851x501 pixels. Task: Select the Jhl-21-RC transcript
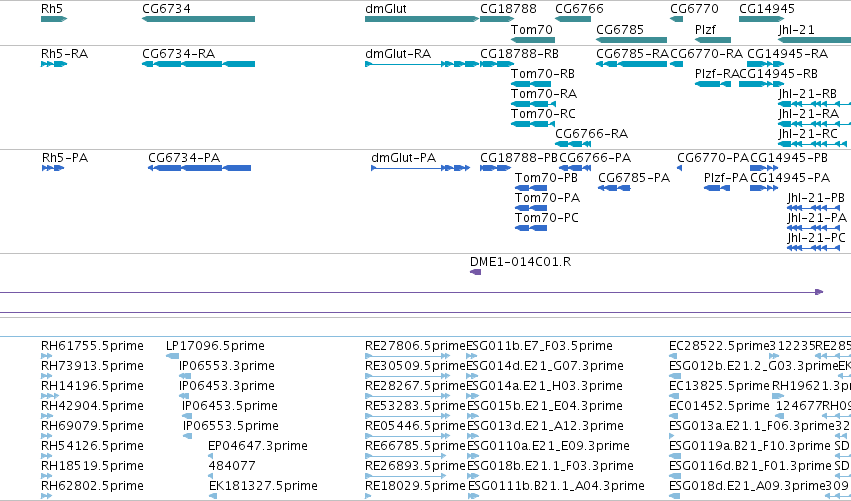coord(812,144)
